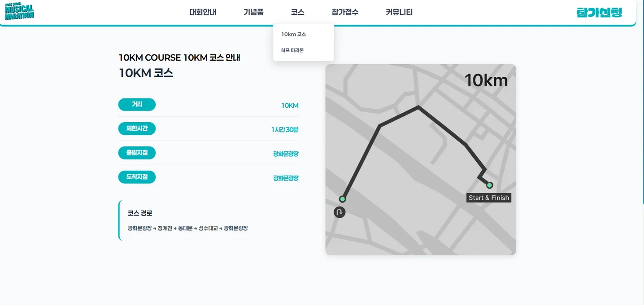The width and height of the screenshot is (644, 305).
Task: Click the 10KM 코스 heading
Action: click(x=146, y=73)
